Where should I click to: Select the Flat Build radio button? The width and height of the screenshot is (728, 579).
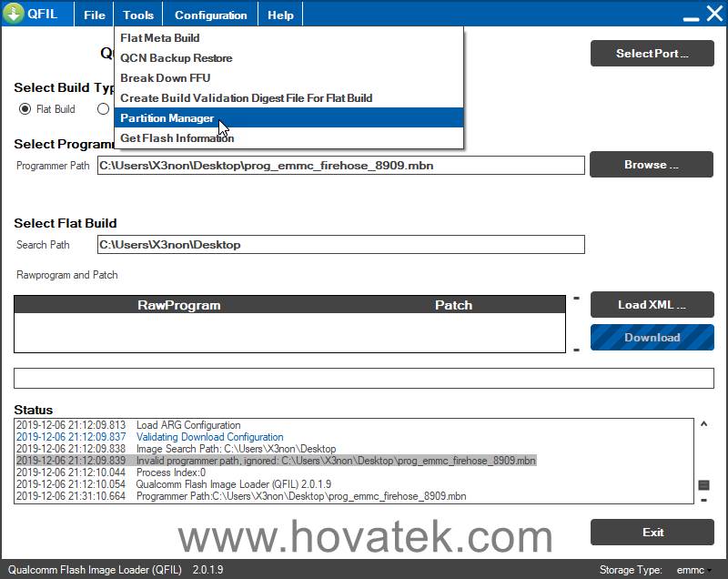25,109
